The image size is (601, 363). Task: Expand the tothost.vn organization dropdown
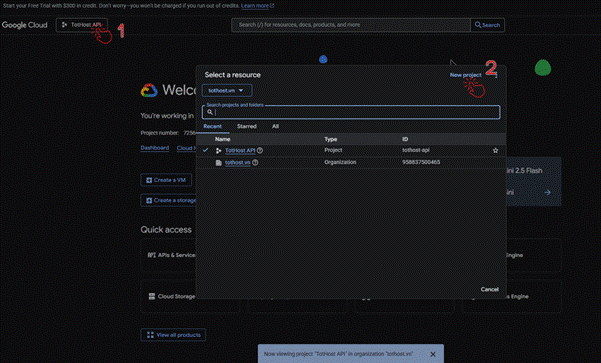pyautogui.click(x=227, y=90)
